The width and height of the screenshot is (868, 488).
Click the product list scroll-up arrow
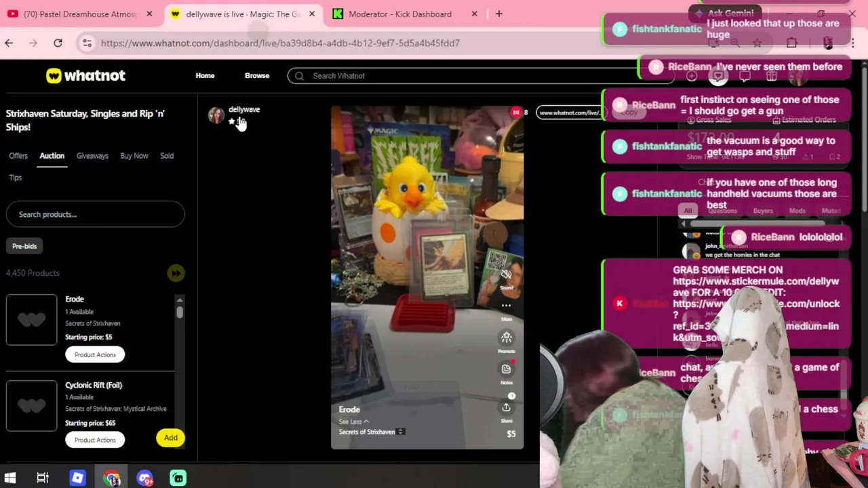pyautogui.click(x=180, y=300)
